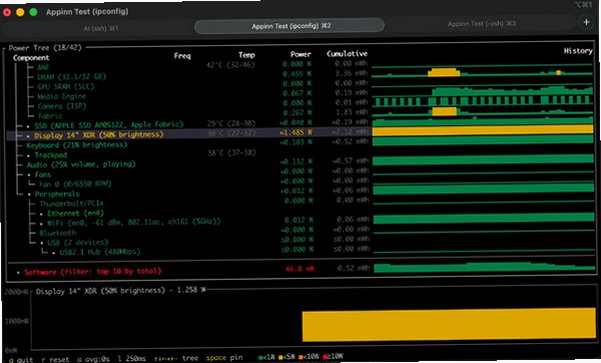Select the Media Engine row
Image resolution: width=601 pixels, height=363 pixels.
click(62, 96)
